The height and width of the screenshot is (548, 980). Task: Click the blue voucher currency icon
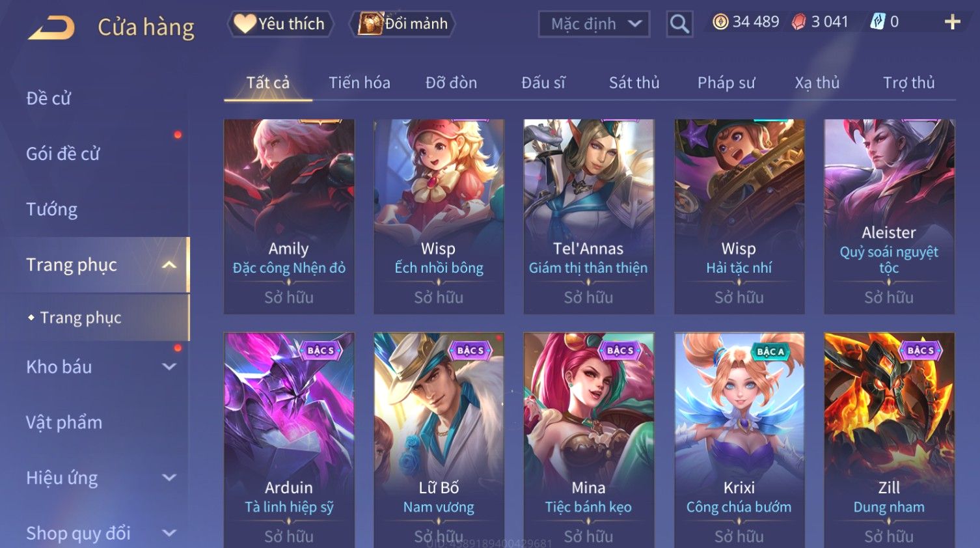pyautogui.click(x=877, y=22)
